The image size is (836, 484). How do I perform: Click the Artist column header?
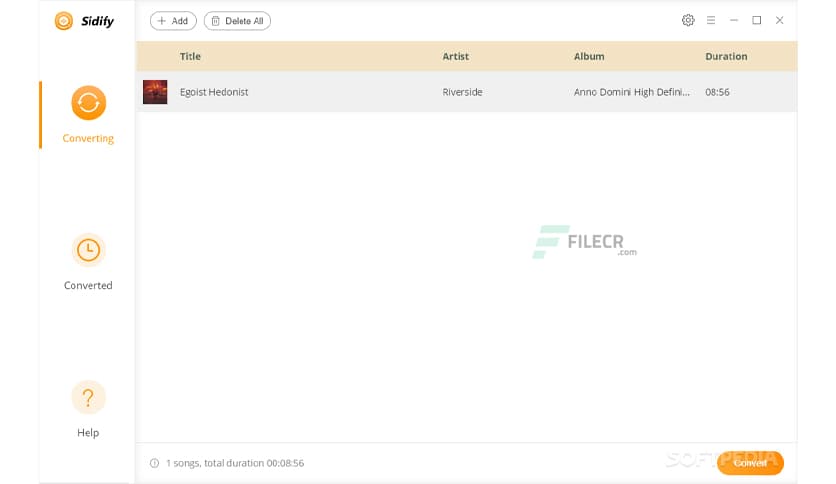click(x=455, y=57)
